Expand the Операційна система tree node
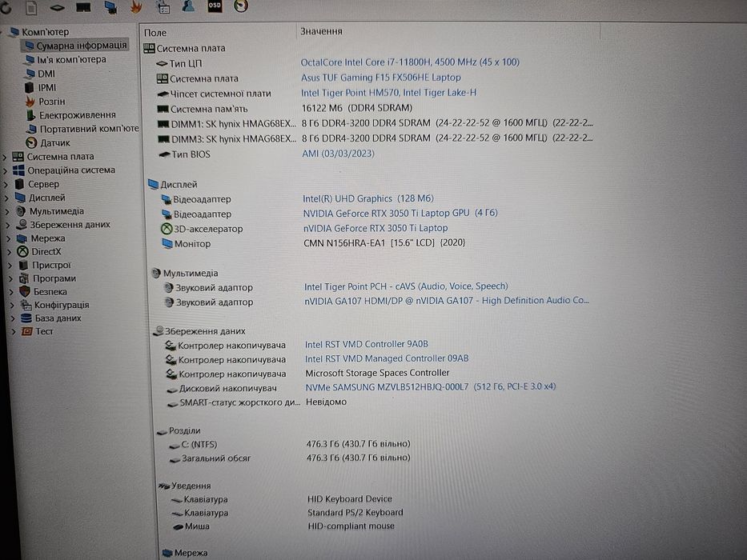 [5, 170]
